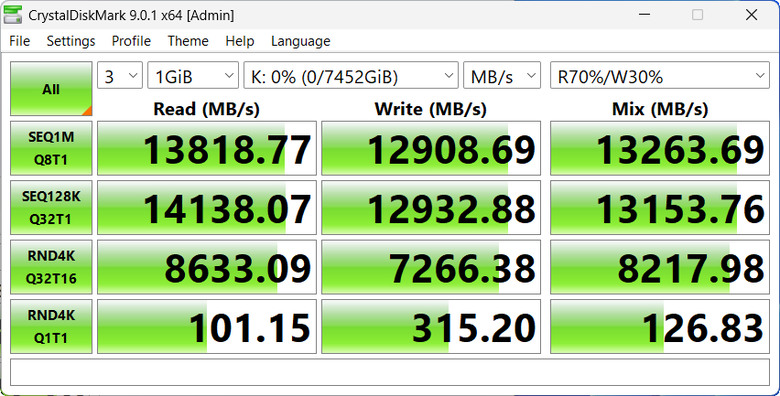The width and height of the screenshot is (780, 396).
Task: Click the Read (MB/s) column header
Action: pyautogui.click(x=206, y=108)
